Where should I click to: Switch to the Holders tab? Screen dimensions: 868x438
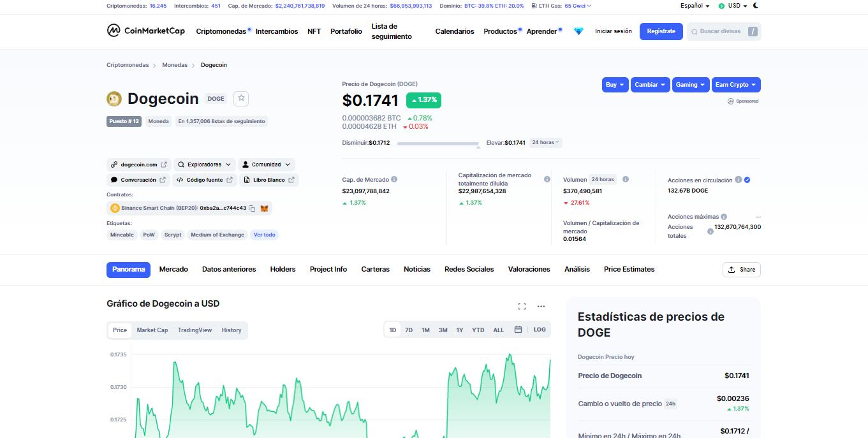283,270
